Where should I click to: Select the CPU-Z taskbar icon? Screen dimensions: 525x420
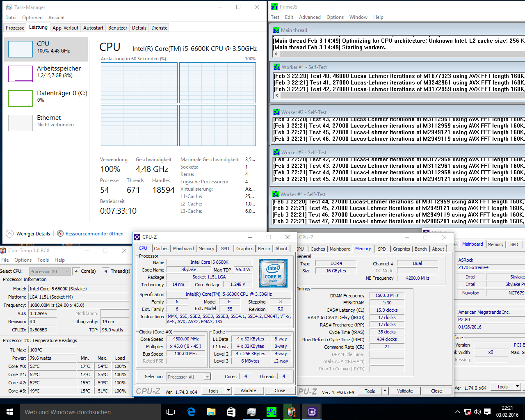[311, 412]
